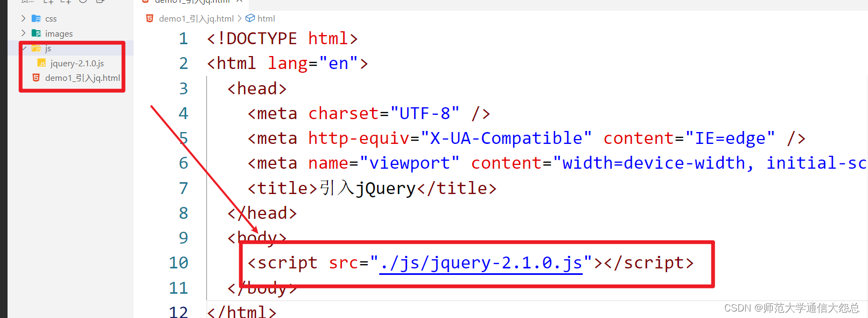The image size is (868, 318).
Task: Click line number 11 in gutter
Action: 179,288
